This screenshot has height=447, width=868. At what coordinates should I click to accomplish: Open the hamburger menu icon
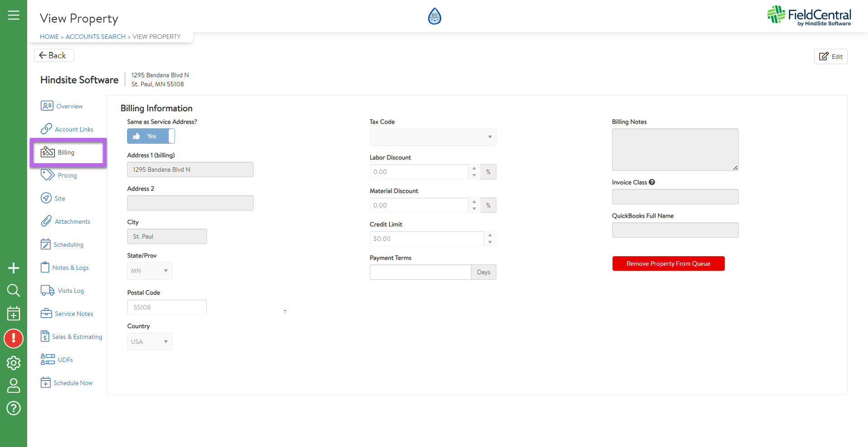point(14,15)
